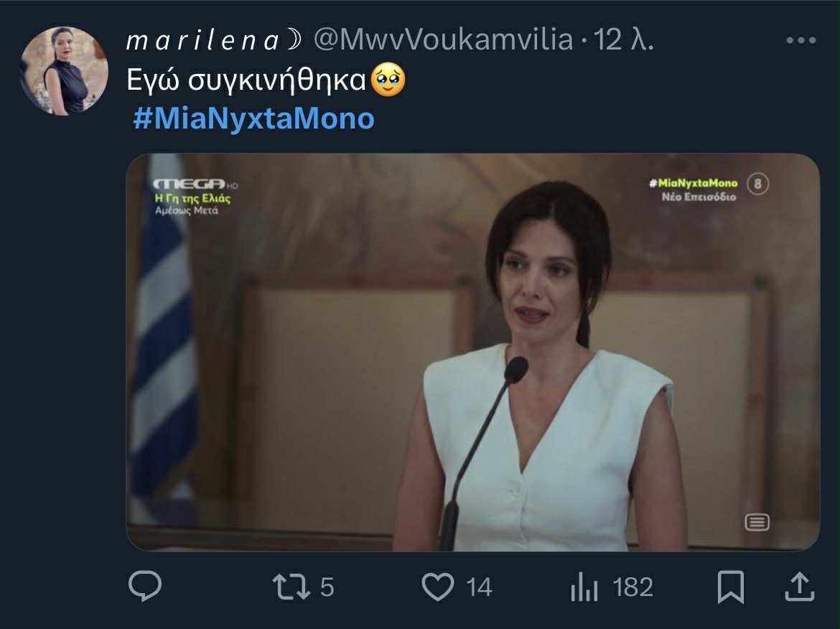Open the three-dot more options menu
Screen dimensions: 840x629
point(801,41)
